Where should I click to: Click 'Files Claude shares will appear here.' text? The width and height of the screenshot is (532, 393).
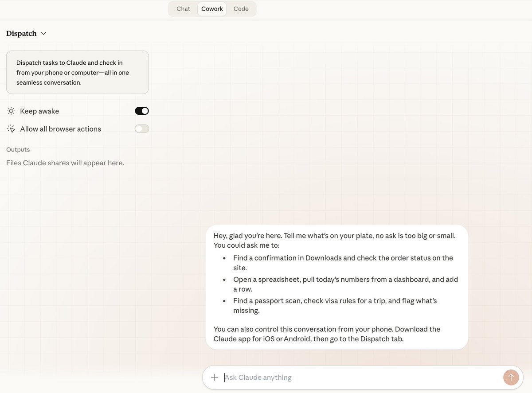point(65,163)
